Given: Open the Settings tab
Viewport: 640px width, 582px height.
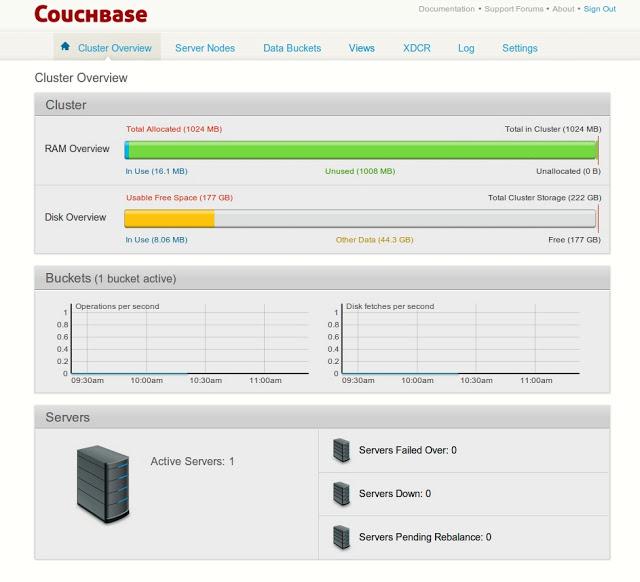Looking at the screenshot, I should tap(520, 48).
